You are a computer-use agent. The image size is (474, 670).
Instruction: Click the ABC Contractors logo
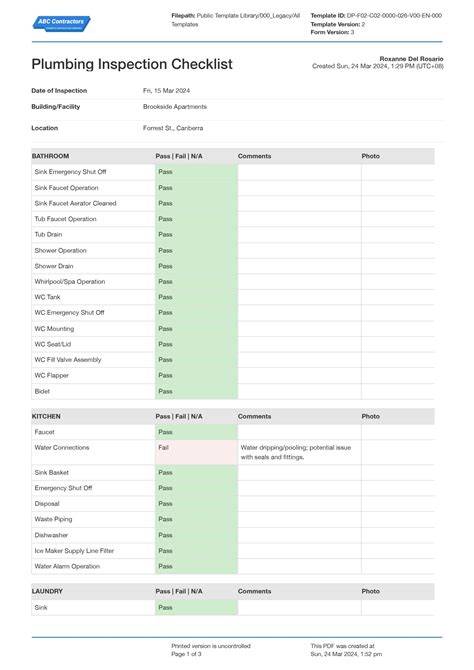tap(62, 24)
